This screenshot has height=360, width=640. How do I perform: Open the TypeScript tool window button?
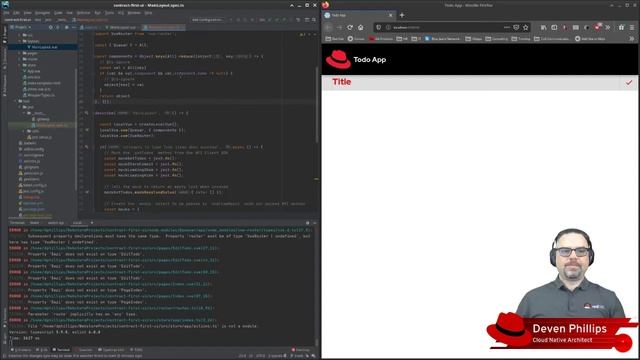pyautogui.click(x=111, y=350)
